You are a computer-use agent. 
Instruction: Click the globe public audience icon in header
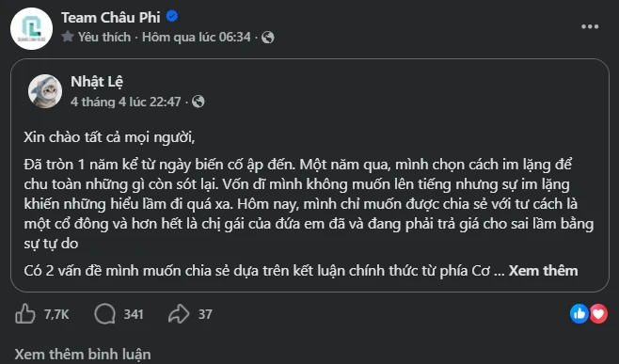[268, 38]
